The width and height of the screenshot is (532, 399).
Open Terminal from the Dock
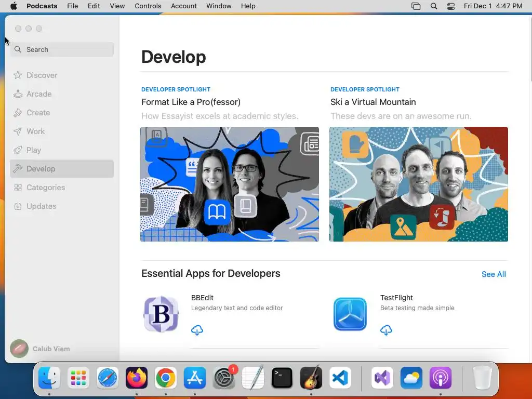click(x=282, y=378)
